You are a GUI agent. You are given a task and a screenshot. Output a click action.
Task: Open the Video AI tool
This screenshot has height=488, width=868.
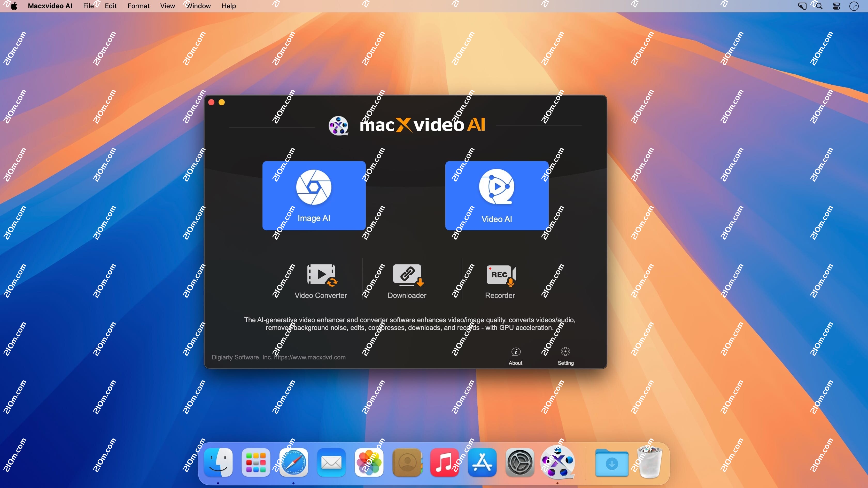tap(496, 196)
